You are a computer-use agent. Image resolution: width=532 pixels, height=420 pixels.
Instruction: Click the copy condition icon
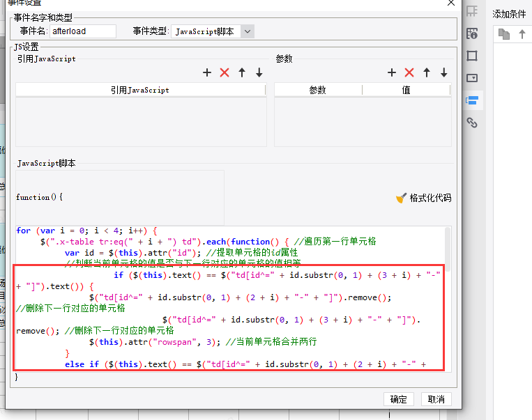click(503, 33)
